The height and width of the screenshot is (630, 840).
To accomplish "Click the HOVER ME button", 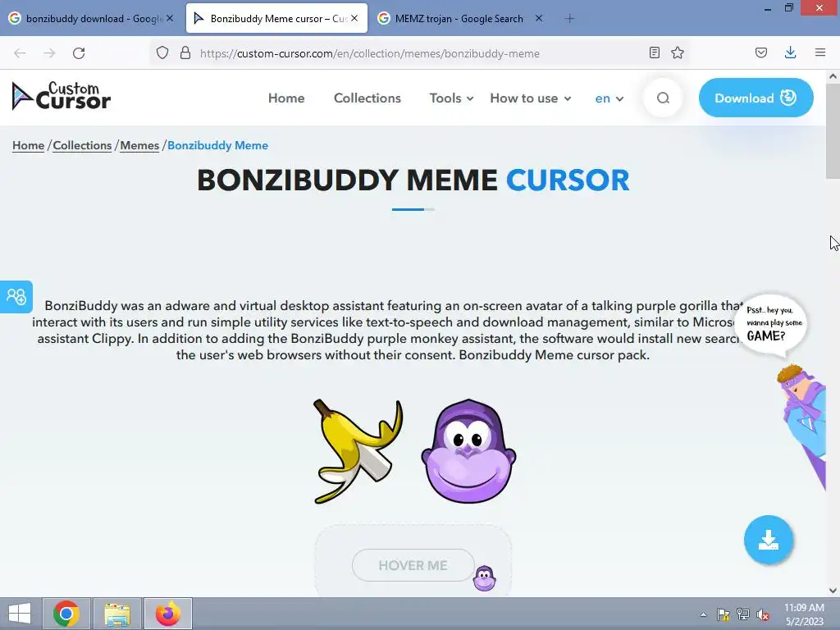I will click(x=413, y=565).
